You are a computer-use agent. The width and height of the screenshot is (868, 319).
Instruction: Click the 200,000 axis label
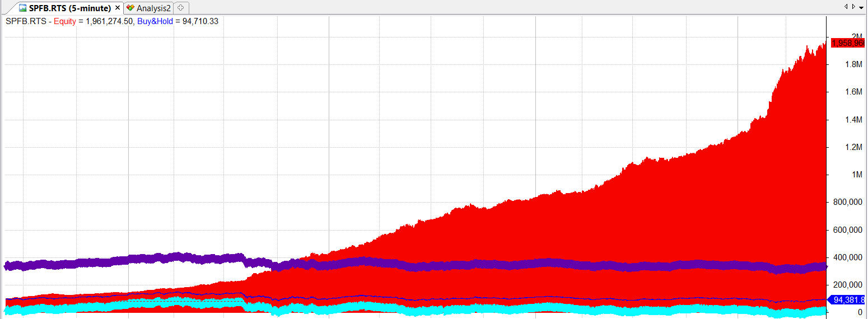click(x=848, y=285)
